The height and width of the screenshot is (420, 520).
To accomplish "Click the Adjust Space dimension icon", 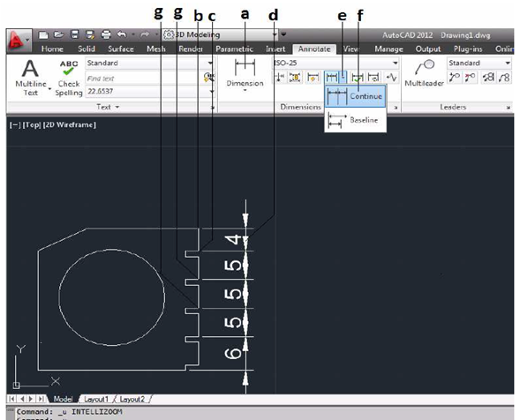I will pos(295,78).
